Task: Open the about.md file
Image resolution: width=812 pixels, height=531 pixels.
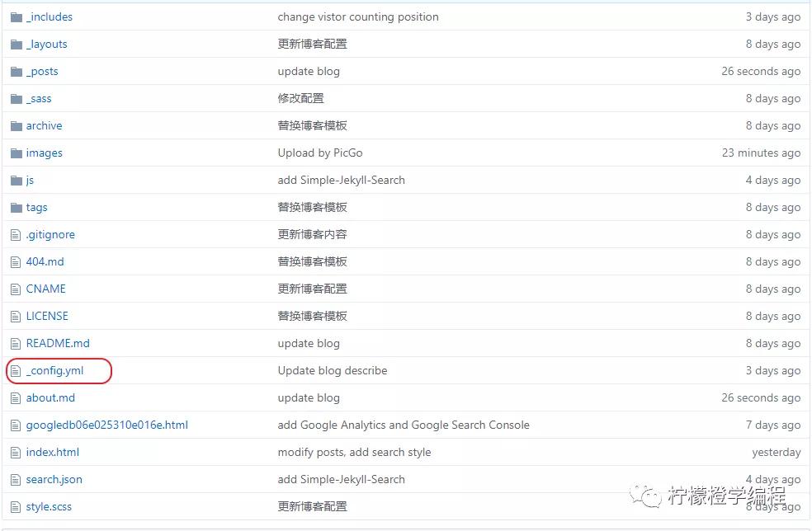Action: [x=50, y=397]
